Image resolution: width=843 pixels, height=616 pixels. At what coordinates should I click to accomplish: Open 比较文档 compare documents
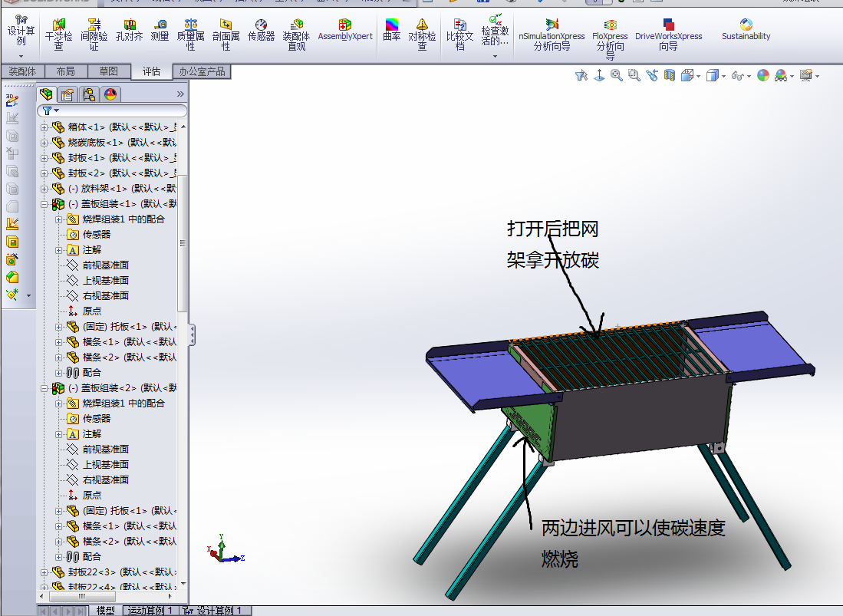click(460, 34)
